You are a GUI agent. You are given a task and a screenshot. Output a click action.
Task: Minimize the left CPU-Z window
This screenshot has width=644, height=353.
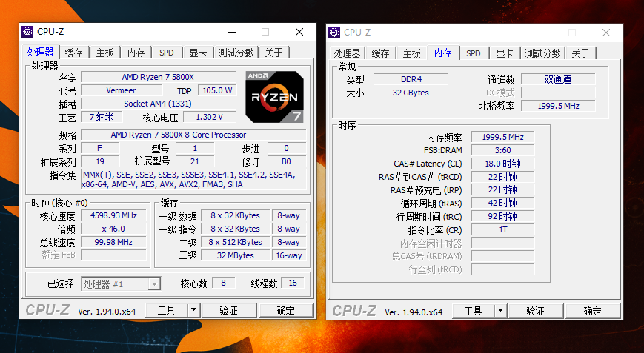click(232, 32)
